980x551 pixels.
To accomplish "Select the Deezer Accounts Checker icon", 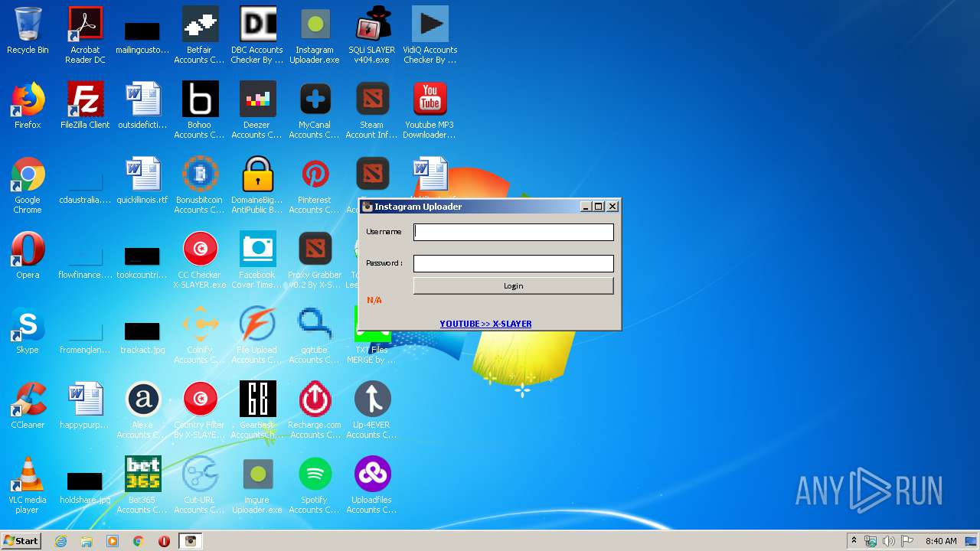I will (x=257, y=109).
